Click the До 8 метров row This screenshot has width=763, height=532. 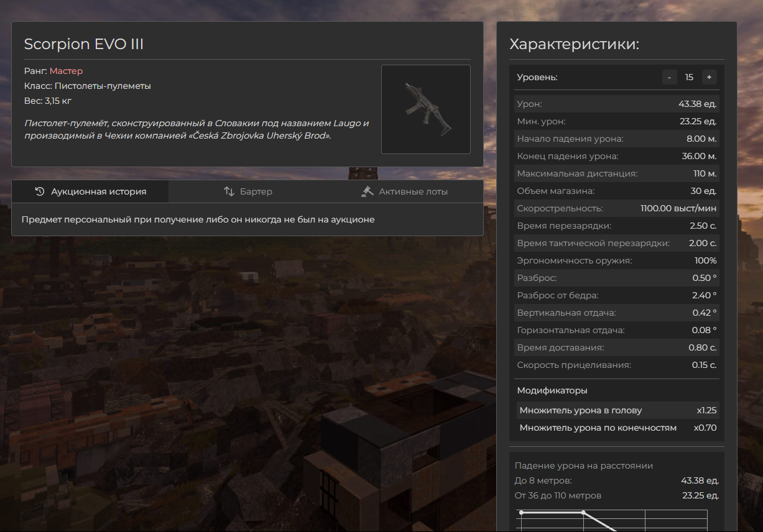pos(617,480)
